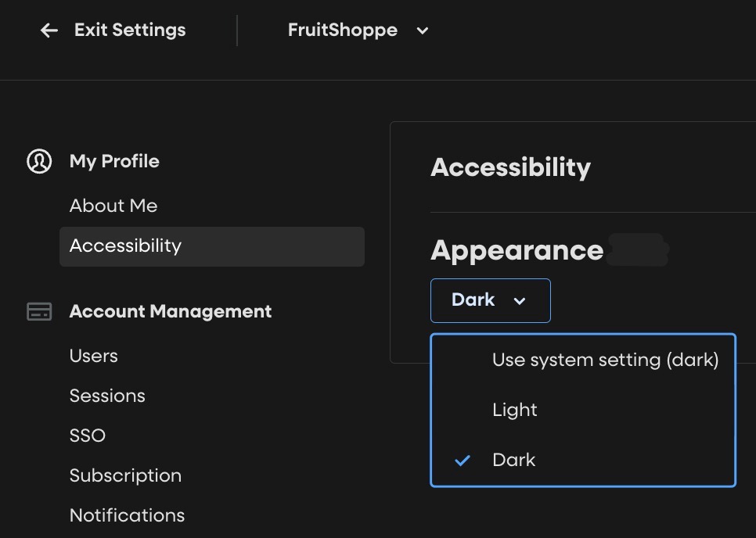
Task: Click the chevron in Appearance dropdown
Action: tap(520, 300)
